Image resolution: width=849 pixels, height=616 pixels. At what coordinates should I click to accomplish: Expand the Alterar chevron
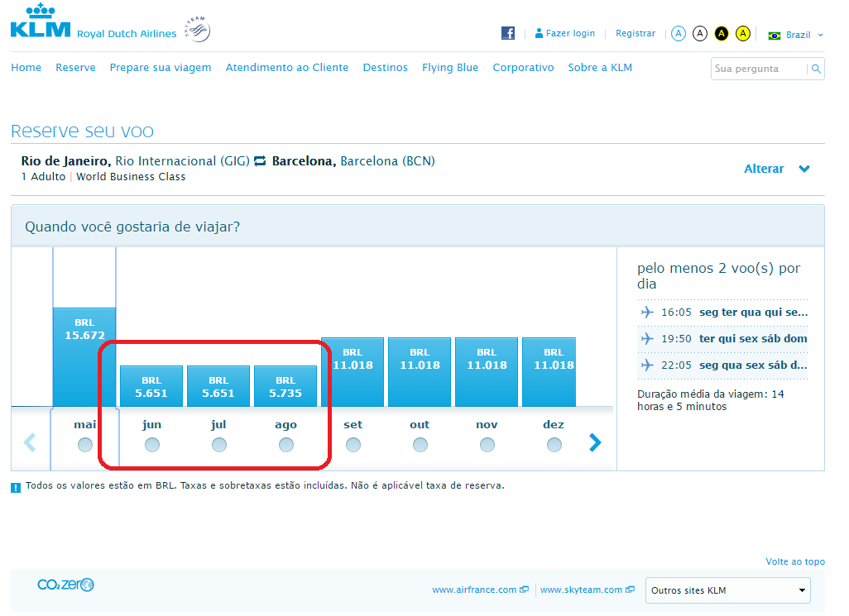click(804, 169)
